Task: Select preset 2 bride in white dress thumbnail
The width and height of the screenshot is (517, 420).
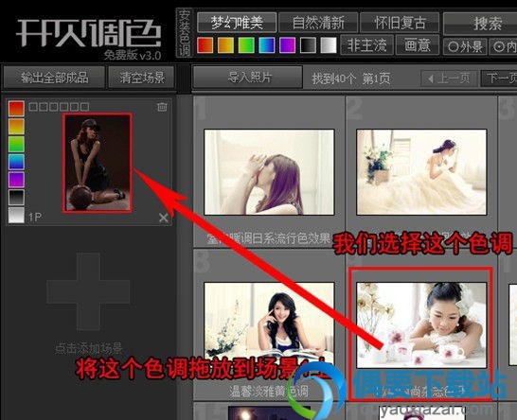Action: tap(421, 172)
